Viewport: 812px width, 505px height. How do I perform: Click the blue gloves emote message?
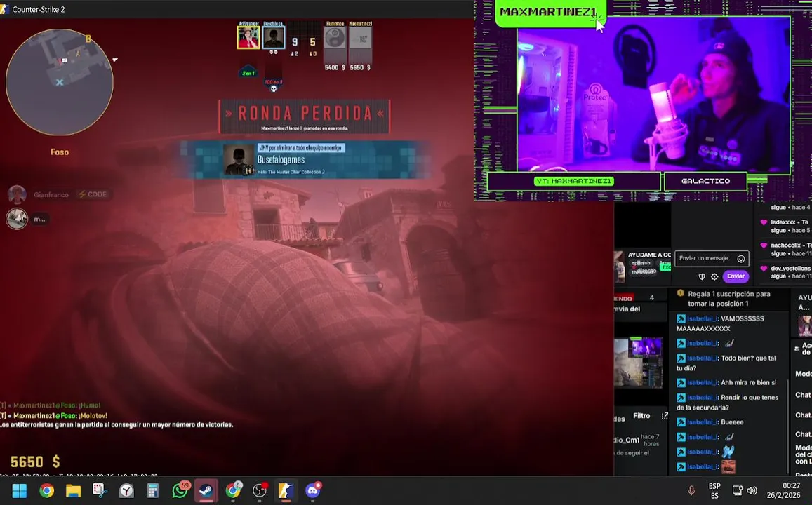coord(728,452)
